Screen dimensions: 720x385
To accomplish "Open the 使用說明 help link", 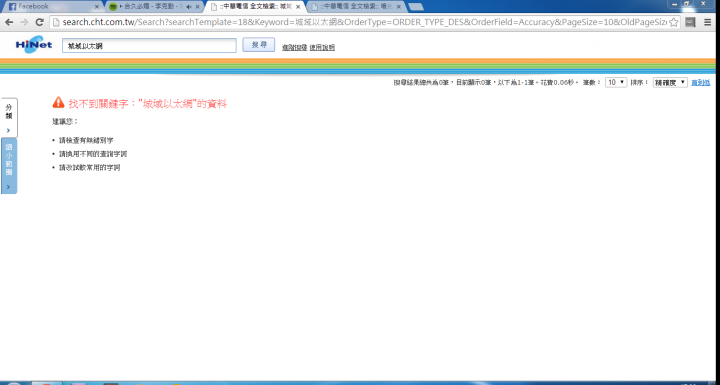I will click(322, 47).
